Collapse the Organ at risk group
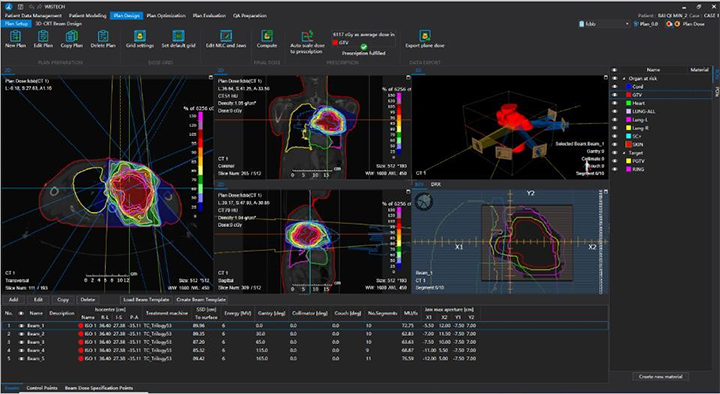 pos(624,79)
